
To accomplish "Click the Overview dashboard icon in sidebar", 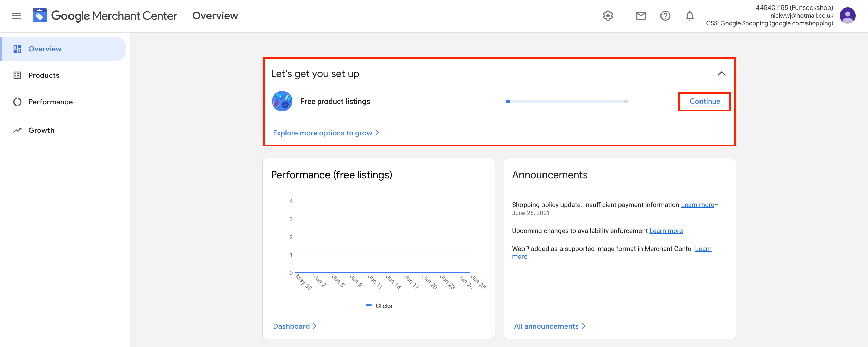I will (17, 49).
